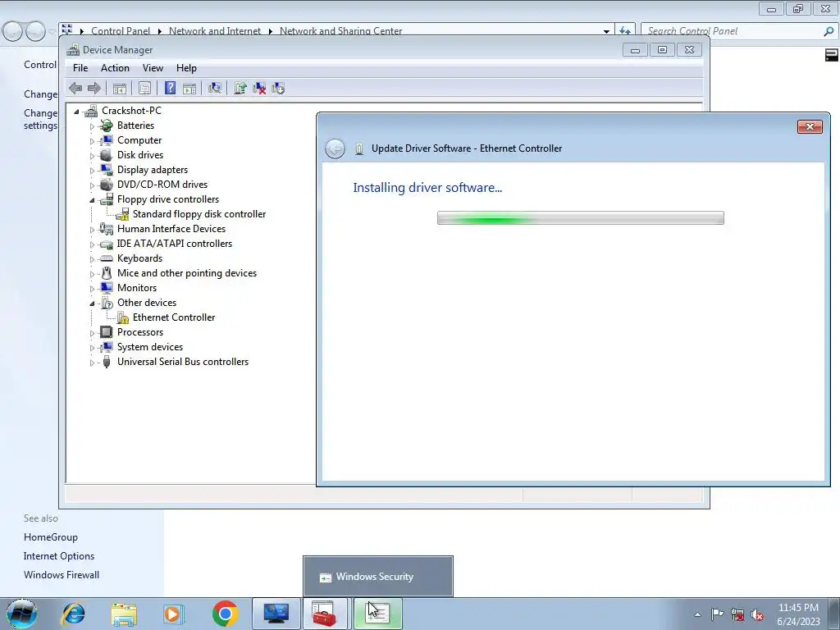
Task: Expand the Batteries node
Action: [92, 126]
